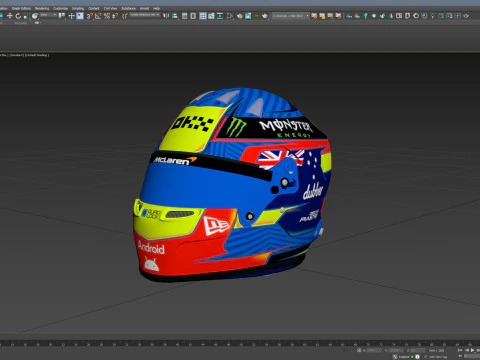The image size is (480, 360).
Task: Open the Rendering menu
Action: pyautogui.click(x=42, y=8)
